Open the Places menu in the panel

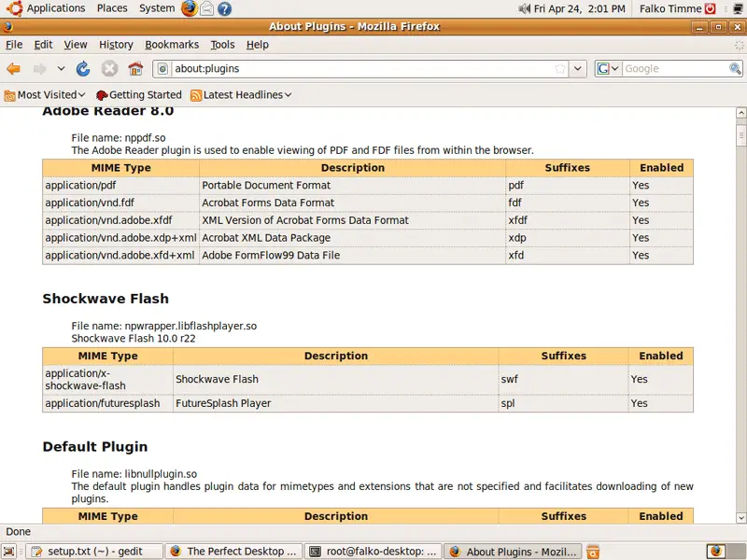tap(112, 8)
